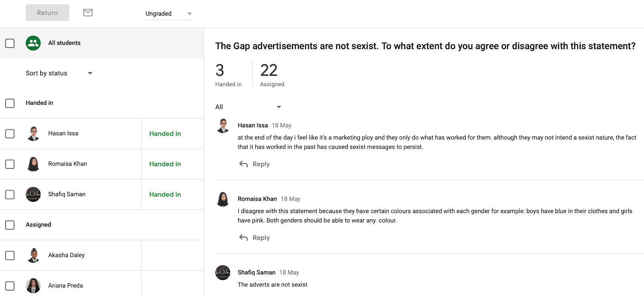This screenshot has width=644, height=297.
Task: Open the All filter dropdown
Action: pyautogui.click(x=248, y=107)
